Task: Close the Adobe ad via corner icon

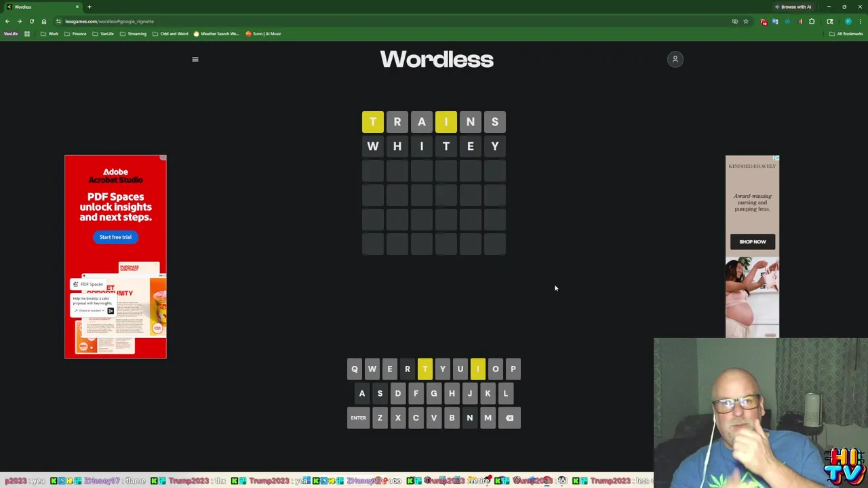Action: [163, 158]
